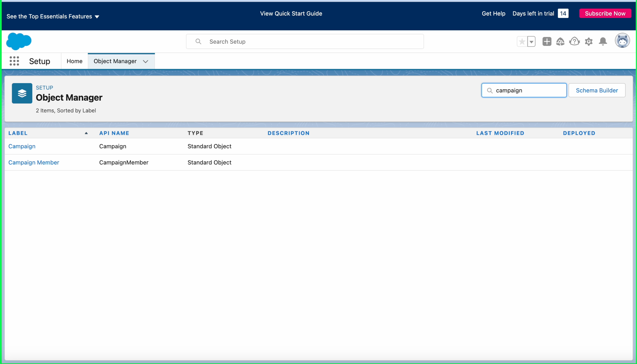This screenshot has width=637, height=364.
Task: Open the Campaign Member object link
Action: (34, 163)
